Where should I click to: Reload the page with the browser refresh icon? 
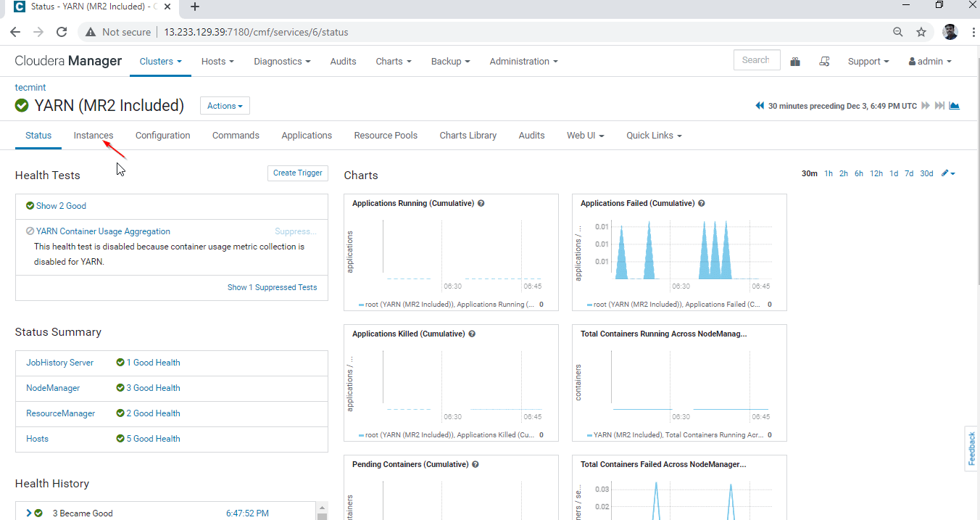[62, 32]
